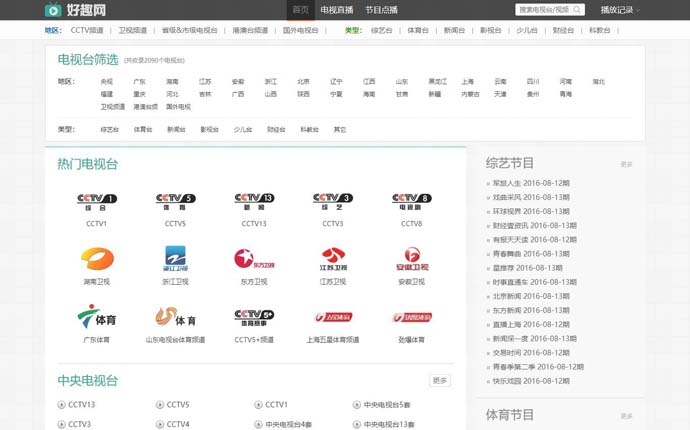Open 北京新闻 2016-08-13期 episode
Image resolution: width=690 pixels, height=430 pixels.
[531, 296]
